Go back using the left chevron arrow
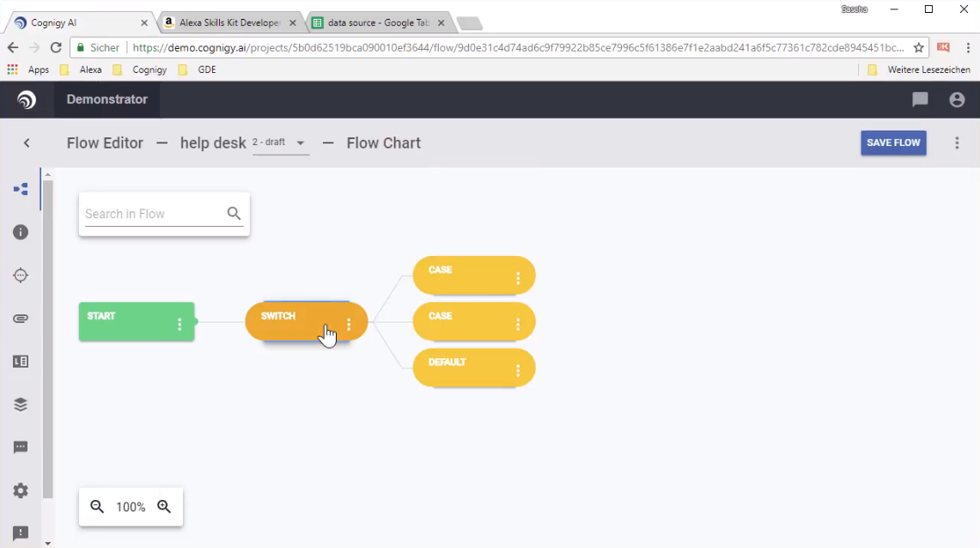Screen dimensions: 980x548 [x=27, y=143]
